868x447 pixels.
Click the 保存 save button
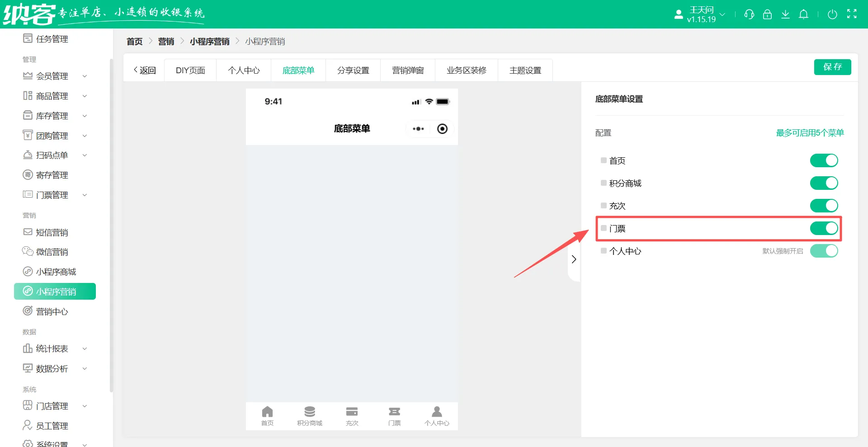click(832, 67)
